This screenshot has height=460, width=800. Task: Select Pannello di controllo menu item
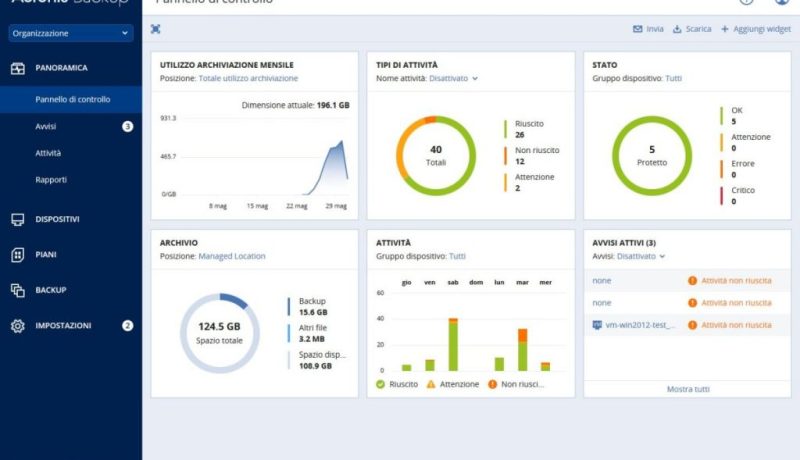coord(71,99)
